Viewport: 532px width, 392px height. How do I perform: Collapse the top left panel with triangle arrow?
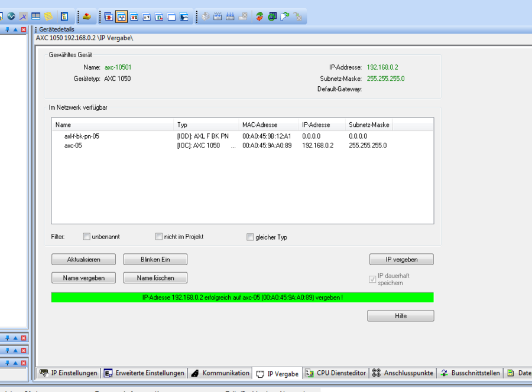click(x=15, y=30)
